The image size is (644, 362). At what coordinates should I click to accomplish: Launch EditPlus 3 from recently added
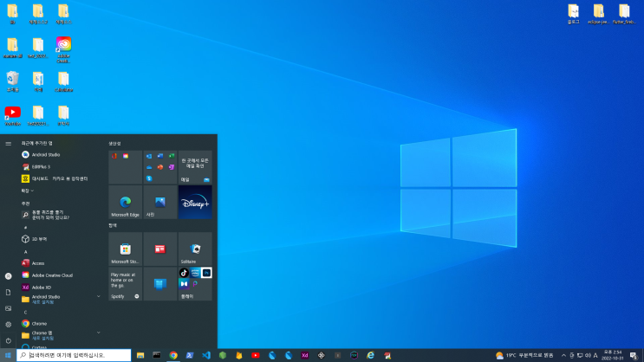(60, 166)
